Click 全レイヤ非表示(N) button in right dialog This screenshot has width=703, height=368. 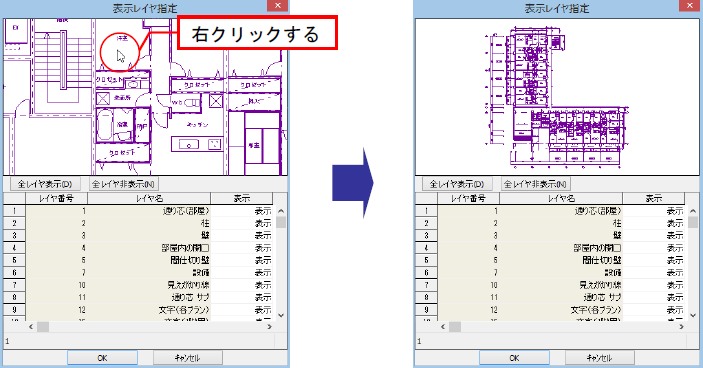click(535, 184)
